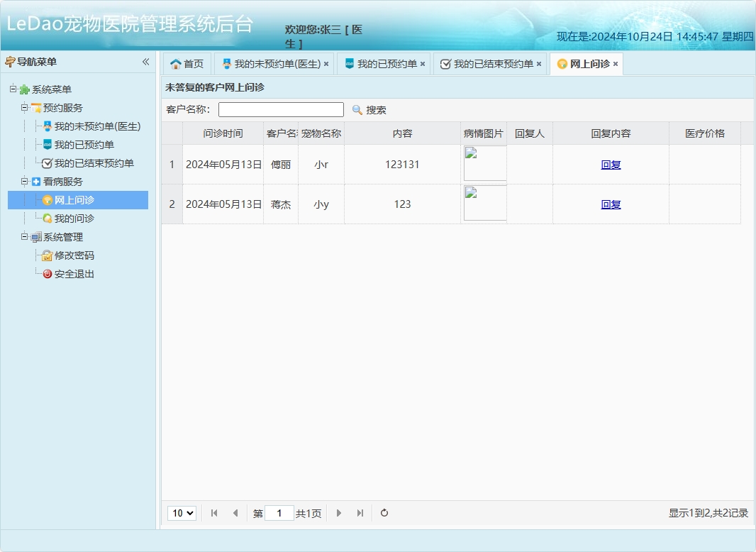Click 回复 link for 傅丽's inquiry

[x=610, y=164]
